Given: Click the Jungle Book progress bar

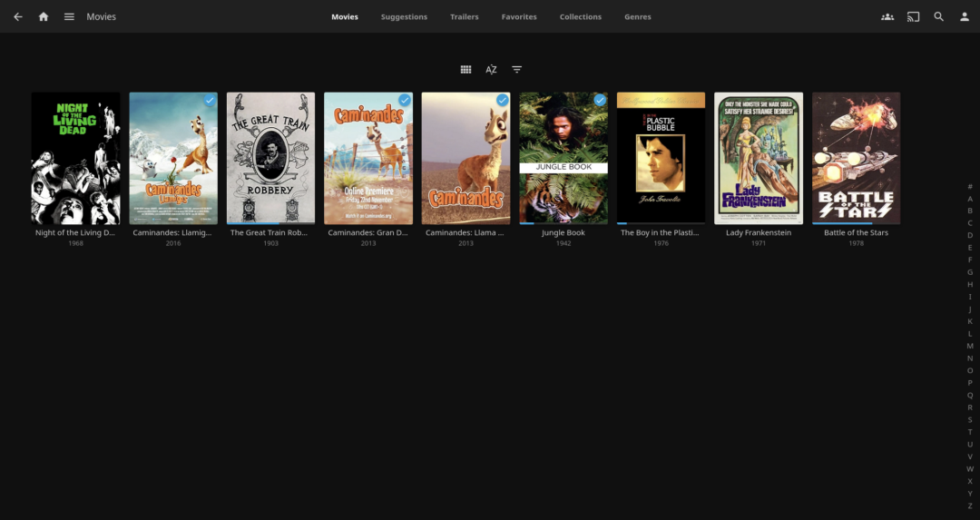Looking at the screenshot, I should pyautogui.click(x=563, y=223).
